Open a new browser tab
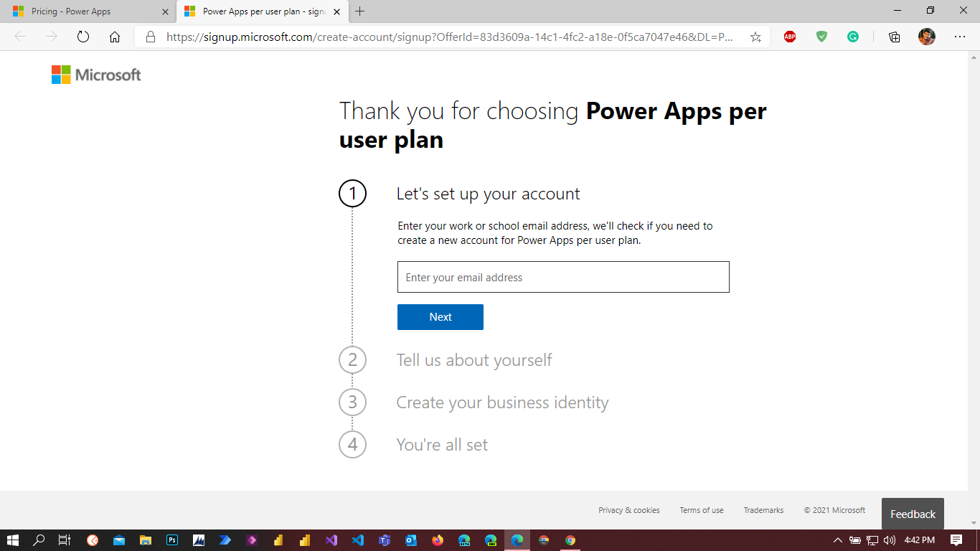Screen dimensions: 980x551 coord(360,11)
